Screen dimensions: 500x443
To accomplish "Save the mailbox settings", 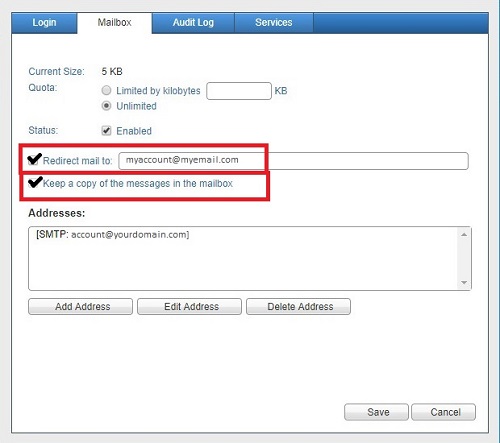I will point(376,412).
